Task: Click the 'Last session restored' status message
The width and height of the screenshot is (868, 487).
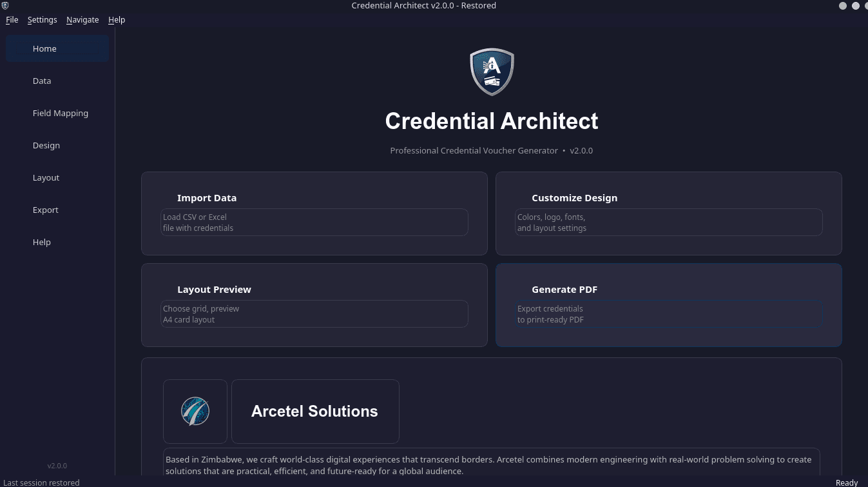Action: [42, 482]
